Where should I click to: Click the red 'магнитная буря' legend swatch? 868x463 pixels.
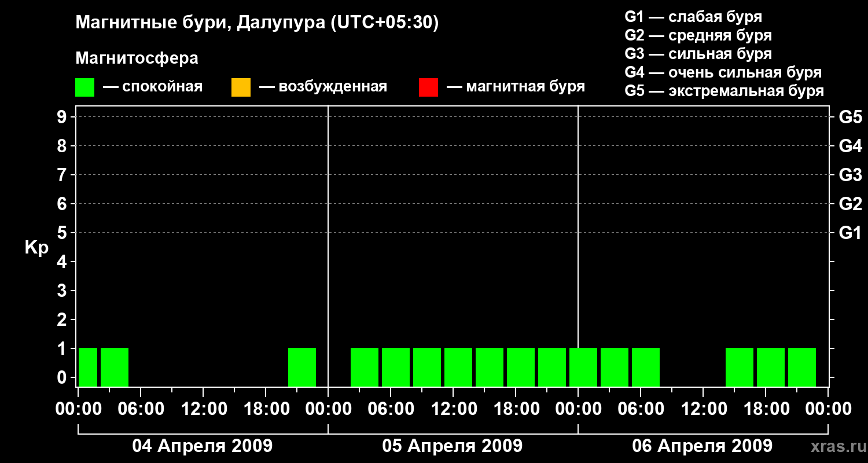pyautogui.click(x=428, y=87)
